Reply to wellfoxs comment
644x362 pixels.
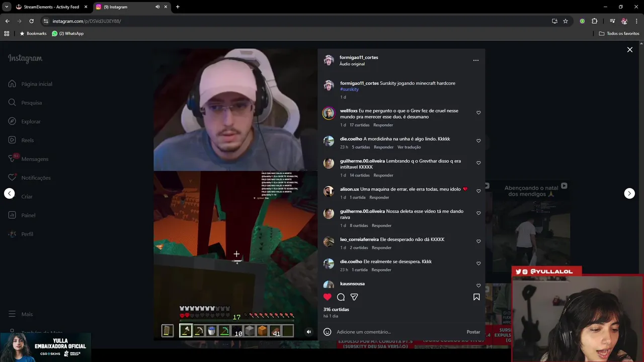(383, 125)
